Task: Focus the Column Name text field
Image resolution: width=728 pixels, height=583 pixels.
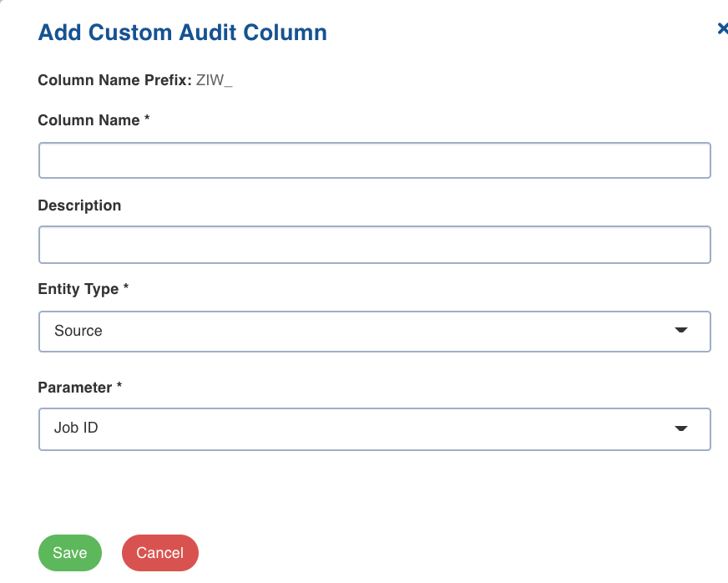Action: pyautogui.click(x=375, y=160)
